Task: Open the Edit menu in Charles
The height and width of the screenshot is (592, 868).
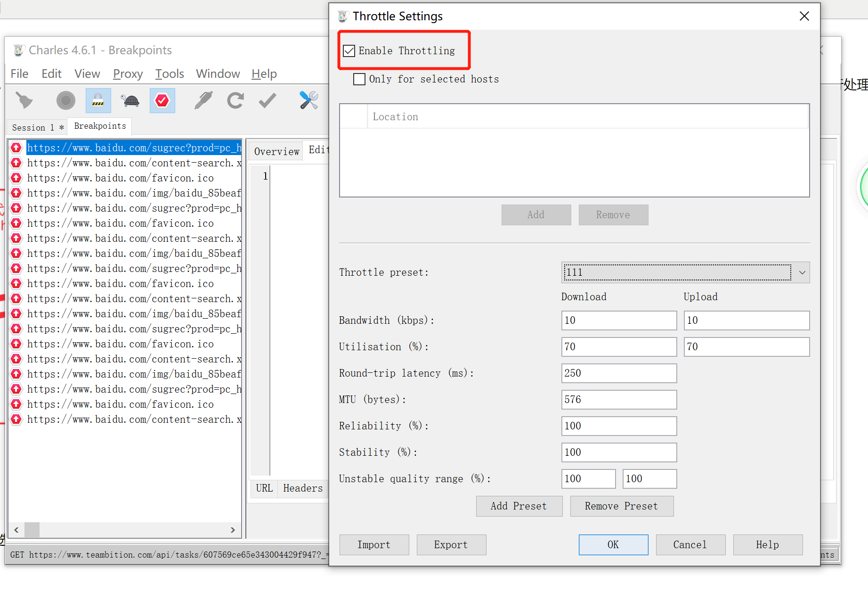Action: point(51,74)
